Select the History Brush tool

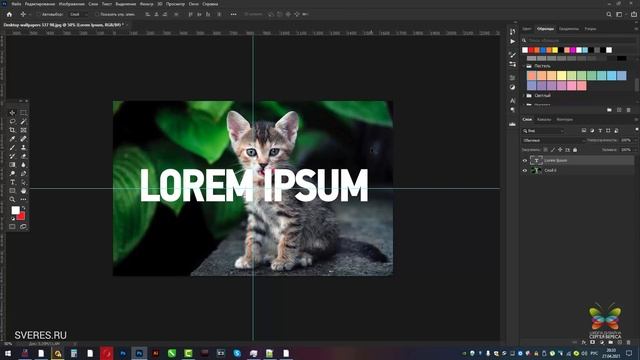12,156
